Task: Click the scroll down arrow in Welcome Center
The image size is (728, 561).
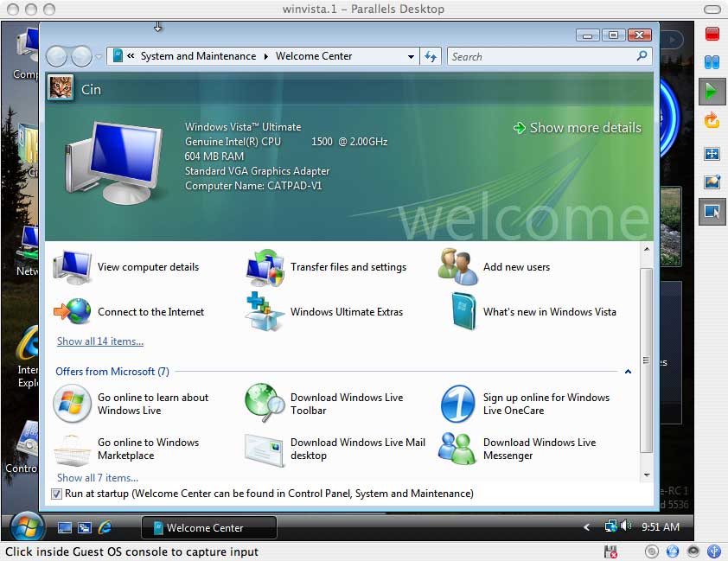Action: pos(646,475)
